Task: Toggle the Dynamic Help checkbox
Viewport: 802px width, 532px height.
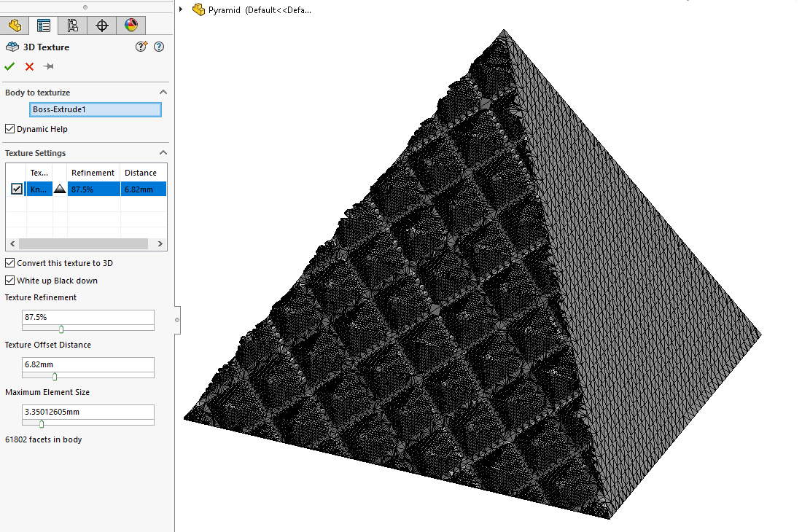Action: pos(9,129)
